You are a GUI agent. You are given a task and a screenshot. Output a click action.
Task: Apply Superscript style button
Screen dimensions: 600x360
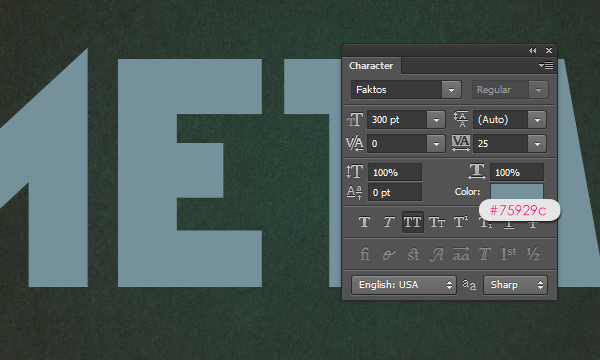coord(461,222)
